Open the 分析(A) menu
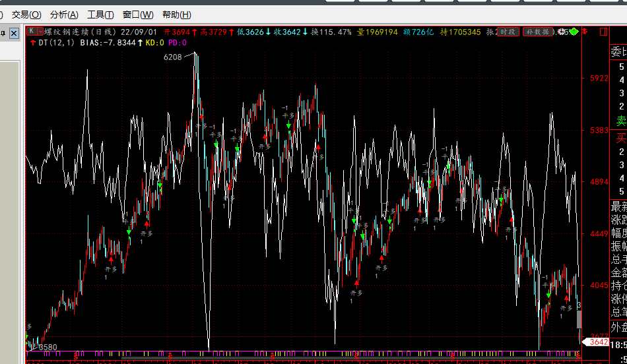Image resolution: width=627 pixels, height=364 pixels. coord(64,15)
